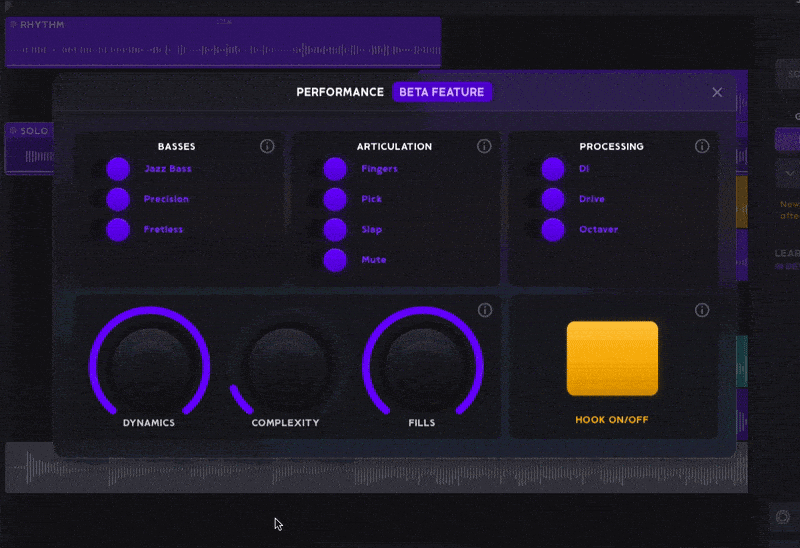Click the DYNAMICS knob label
Screen dimensions: 800x548
click(x=148, y=423)
